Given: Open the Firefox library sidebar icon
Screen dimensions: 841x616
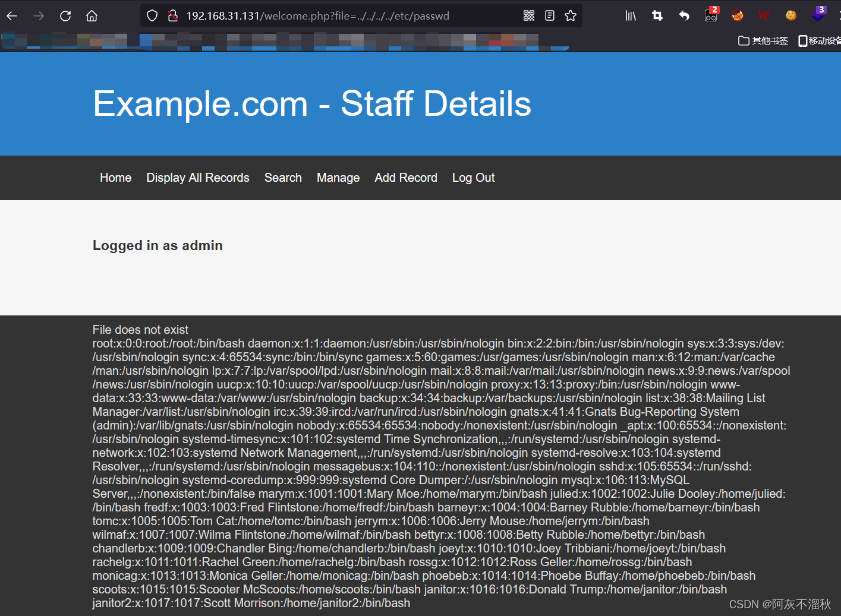Looking at the screenshot, I should point(630,15).
